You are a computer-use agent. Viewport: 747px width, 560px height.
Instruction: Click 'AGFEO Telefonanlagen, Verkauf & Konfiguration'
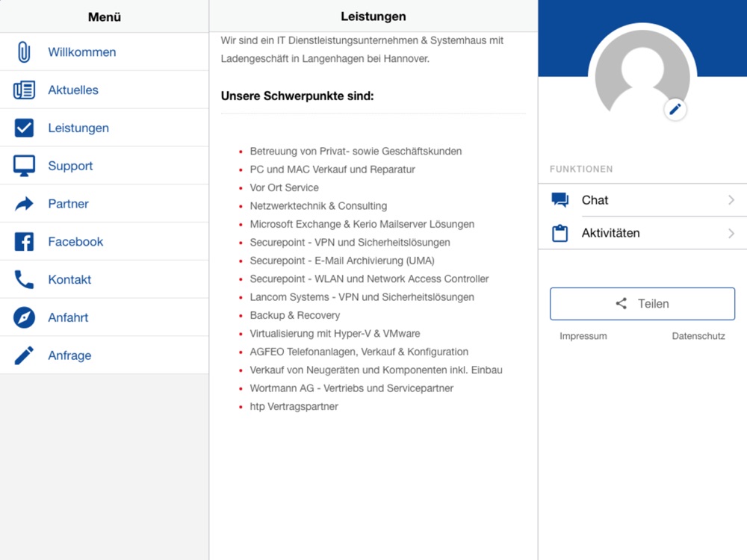(359, 352)
